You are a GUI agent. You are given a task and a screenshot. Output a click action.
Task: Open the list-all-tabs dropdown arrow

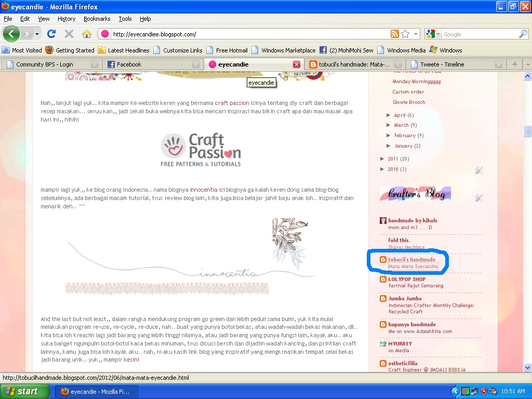pyautogui.click(x=528, y=64)
